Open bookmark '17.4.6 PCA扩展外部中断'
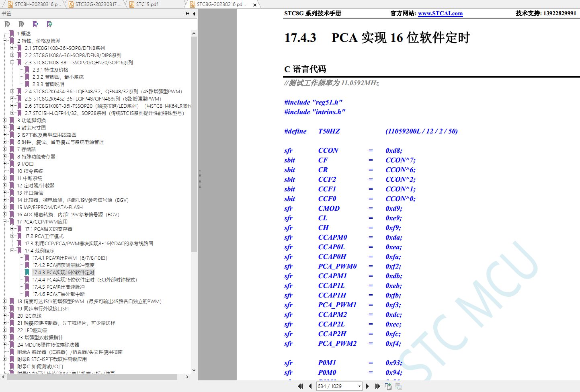580x392 pixels. (x=59, y=294)
